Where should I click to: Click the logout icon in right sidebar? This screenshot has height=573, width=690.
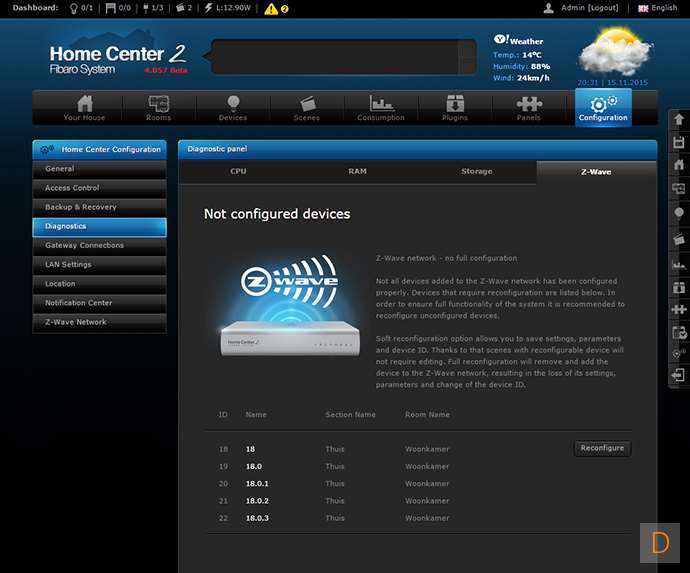click(679, 375)
